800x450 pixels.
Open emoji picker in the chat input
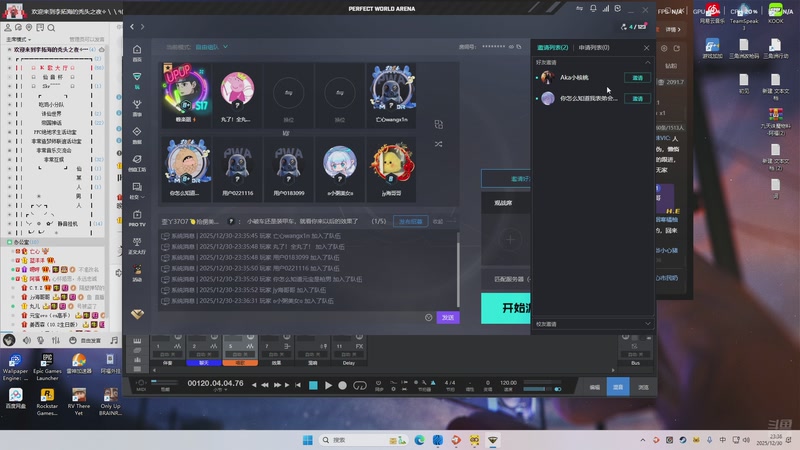click(429, 317)
